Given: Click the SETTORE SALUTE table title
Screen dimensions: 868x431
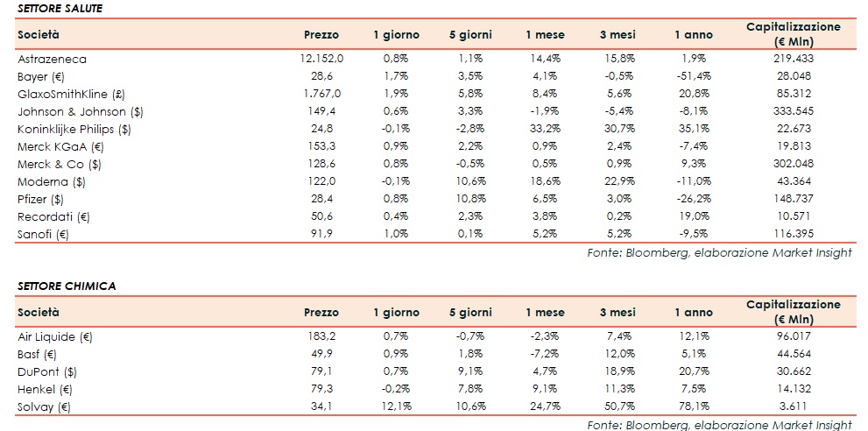Looking at the screenshot, I should (x=54, y=7).
